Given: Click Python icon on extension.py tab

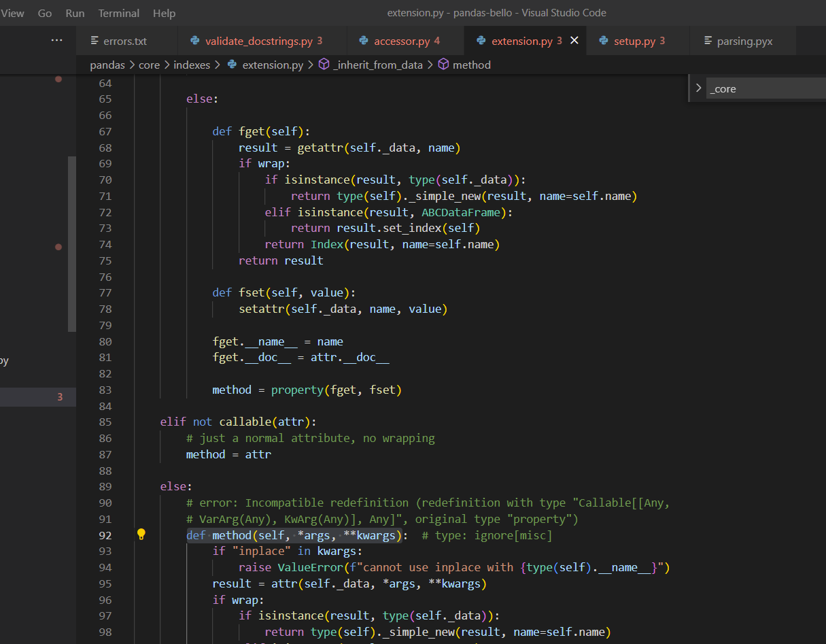Looking at the screenshot, I should pyautogui.click(x=482, y=41).
